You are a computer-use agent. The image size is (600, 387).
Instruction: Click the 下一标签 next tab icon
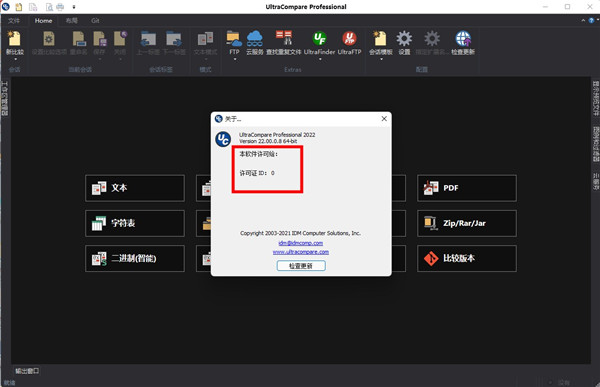(174, 39)
